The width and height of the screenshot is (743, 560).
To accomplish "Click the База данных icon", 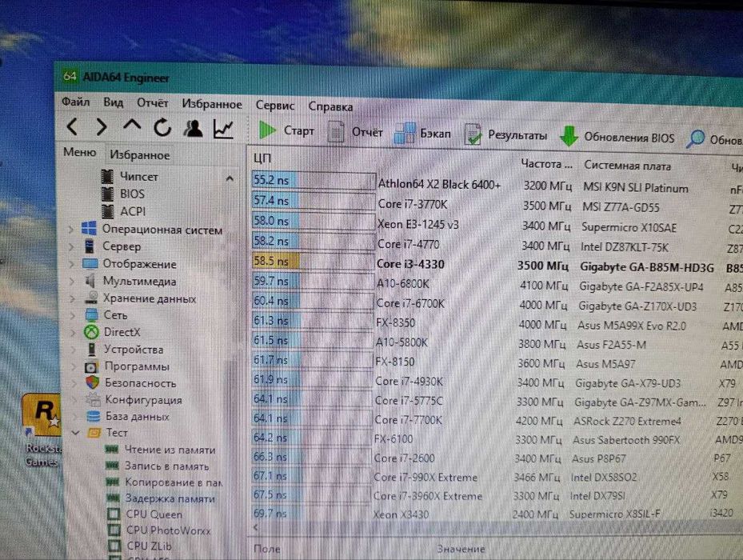I will [94, 416].
